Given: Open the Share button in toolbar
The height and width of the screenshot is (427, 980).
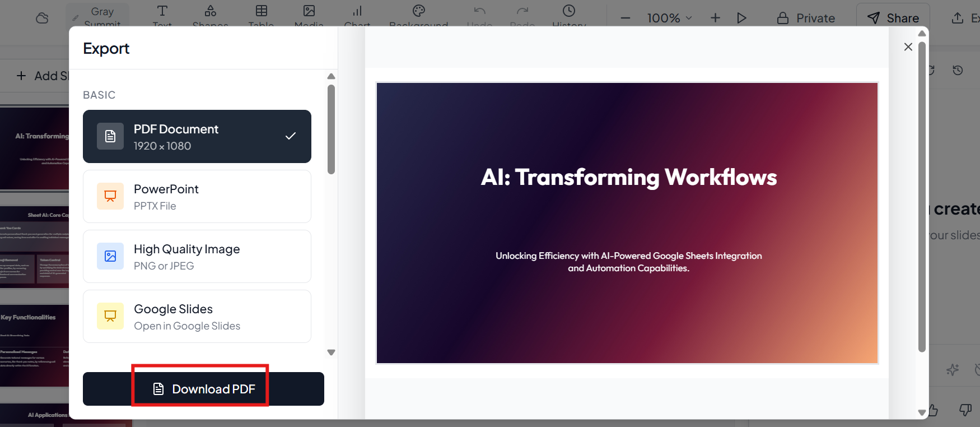Looking at the screenshot, I should [893, 18].
